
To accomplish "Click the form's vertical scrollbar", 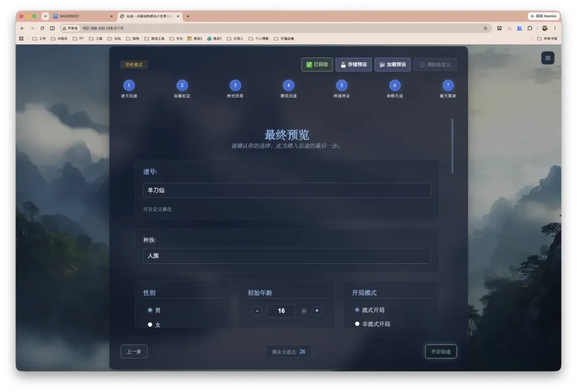I will pos(453,146).
